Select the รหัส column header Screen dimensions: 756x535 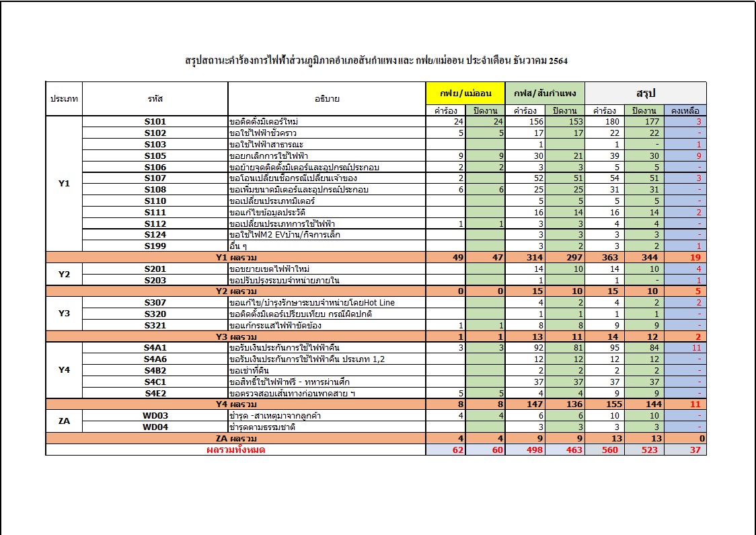[155, 99]
